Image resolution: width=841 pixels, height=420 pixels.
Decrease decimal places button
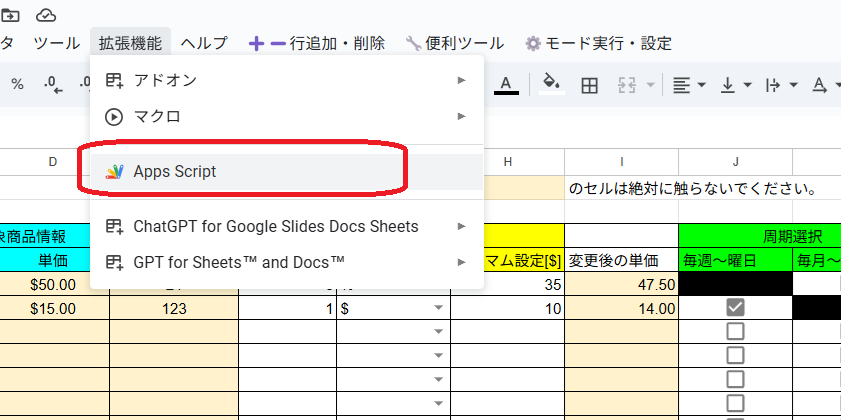coord(53,84)
